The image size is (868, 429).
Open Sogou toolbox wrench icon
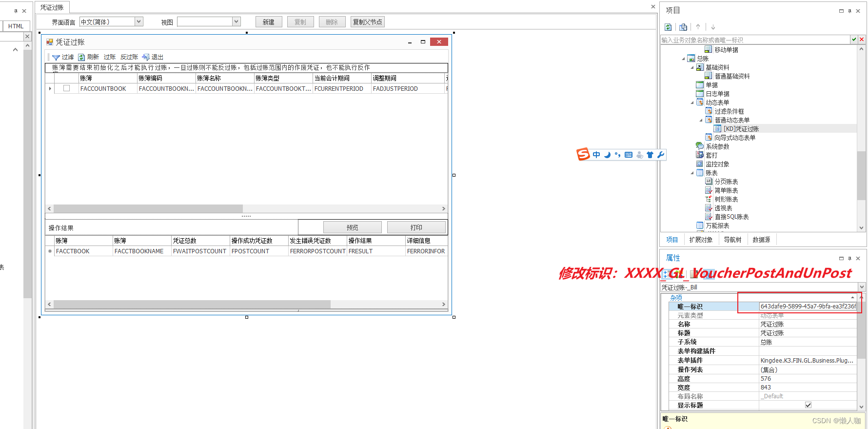[x=661, y=155]
